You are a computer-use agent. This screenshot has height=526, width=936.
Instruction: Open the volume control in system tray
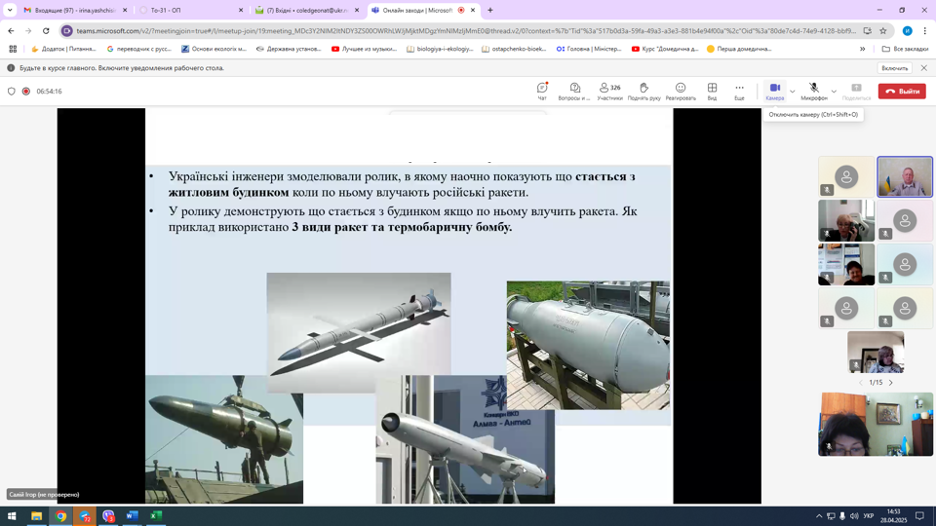click(x=854, y=516)
